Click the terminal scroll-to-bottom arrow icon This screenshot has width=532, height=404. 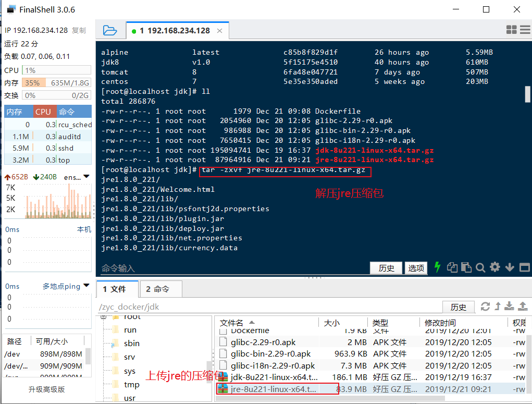(510, 267)
